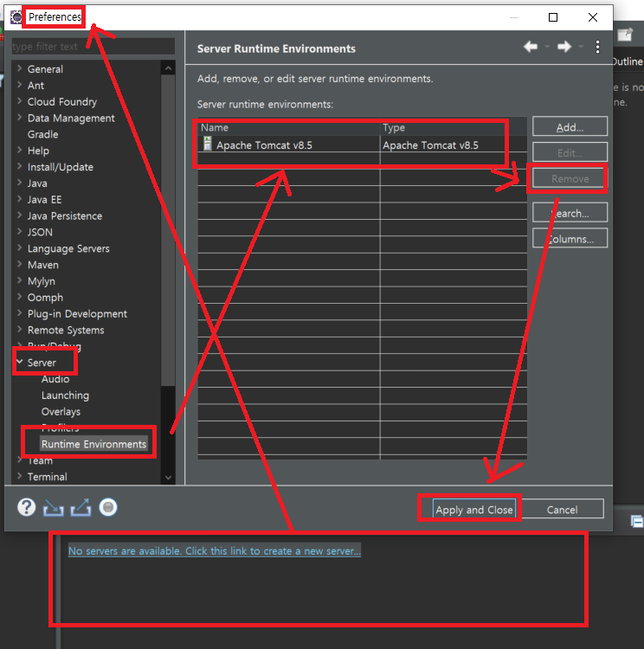The image size is (644, 649).
Task: Select Team in the tree
Action: click(x=40, y=460)
